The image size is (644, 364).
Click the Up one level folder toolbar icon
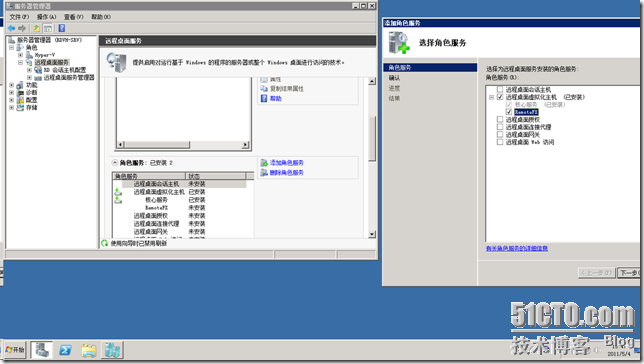[37, 28]
